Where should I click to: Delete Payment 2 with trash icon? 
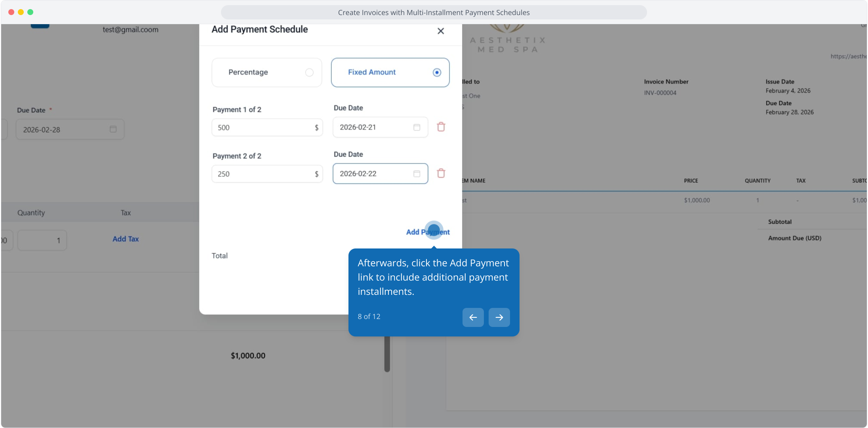(x=441, y=174)
